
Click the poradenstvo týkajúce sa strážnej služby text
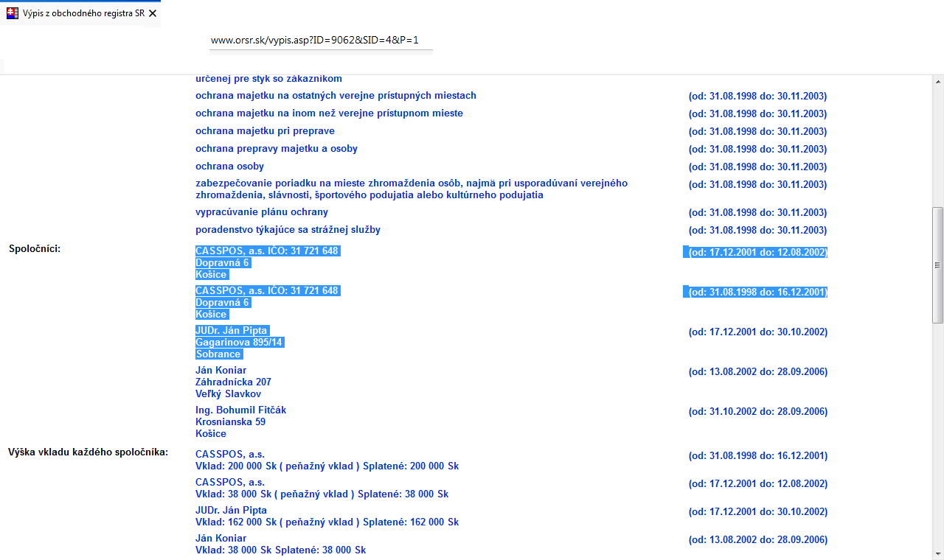[288, 230]
